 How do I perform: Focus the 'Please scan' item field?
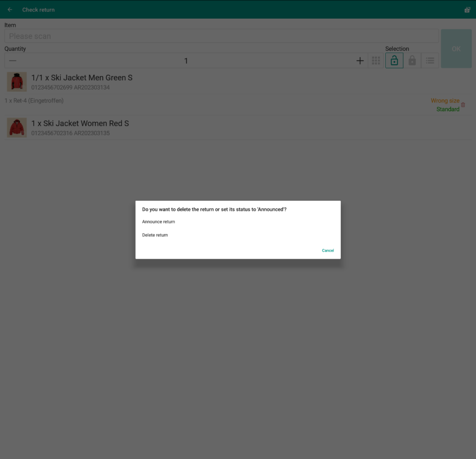(x=221, y=36)
